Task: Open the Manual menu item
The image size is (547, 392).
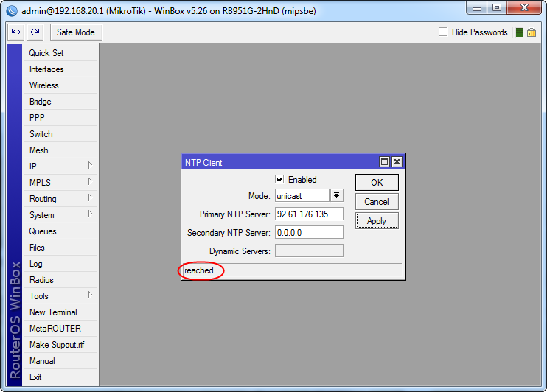Action: (x=60, y=361)
